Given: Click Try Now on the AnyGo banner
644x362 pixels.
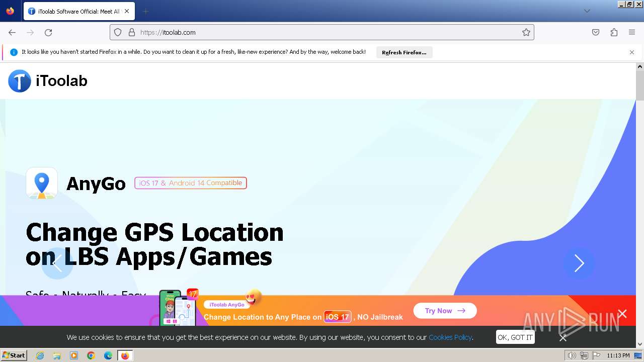Looking at the screenshot, I should coord(445,311).
